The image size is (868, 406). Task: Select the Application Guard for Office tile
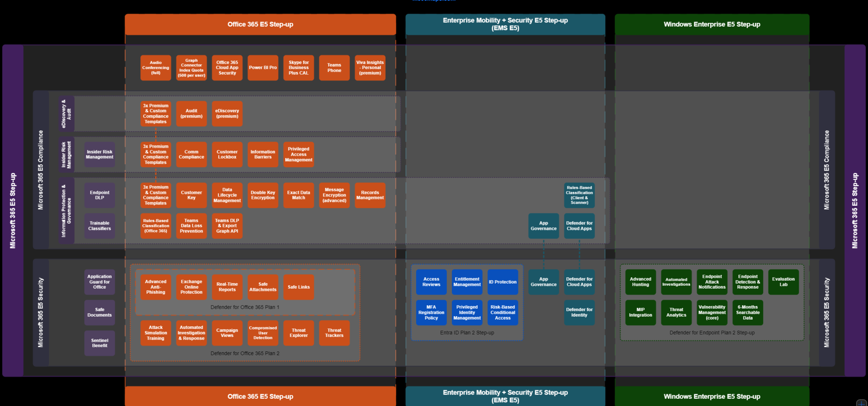100,282
